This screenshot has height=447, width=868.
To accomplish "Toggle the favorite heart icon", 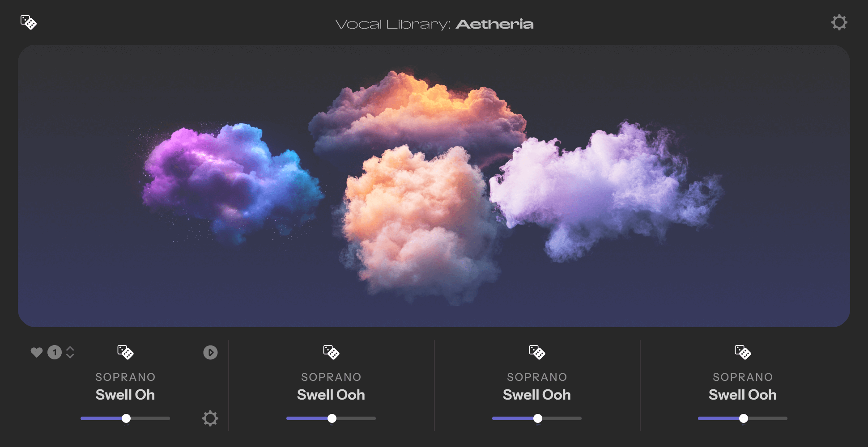I will point(37,352).
